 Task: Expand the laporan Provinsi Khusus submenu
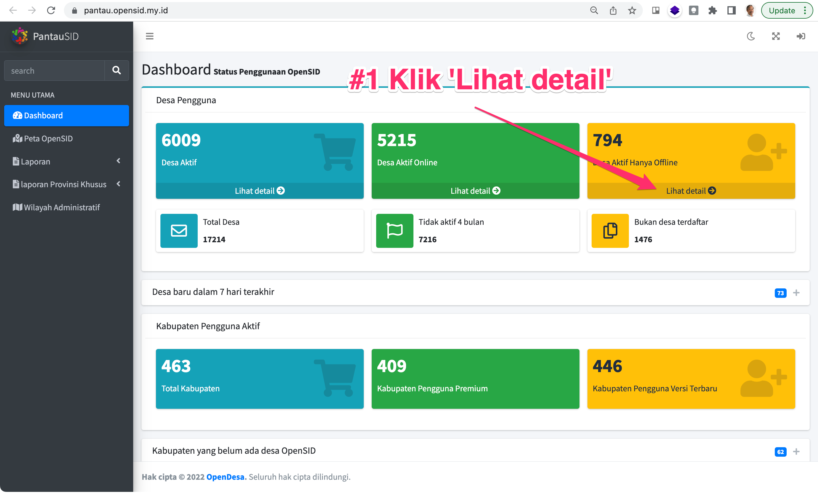[x=118, y=184]
